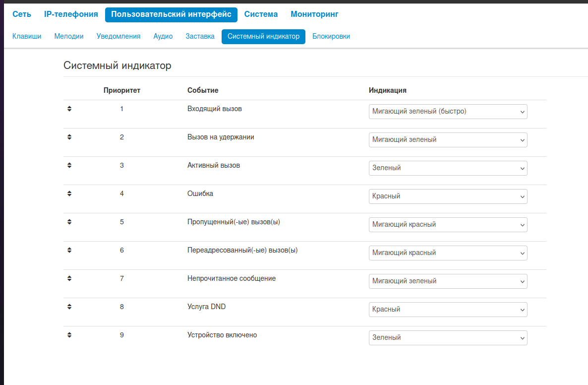Open the Сеть main menu
The width and height of the screenshot is (588, 385).
pos(22,14)
